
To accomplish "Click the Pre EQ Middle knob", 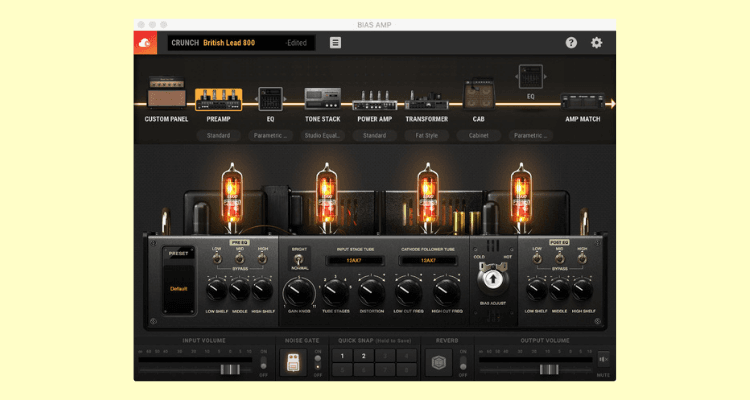I will click(240, 290).
